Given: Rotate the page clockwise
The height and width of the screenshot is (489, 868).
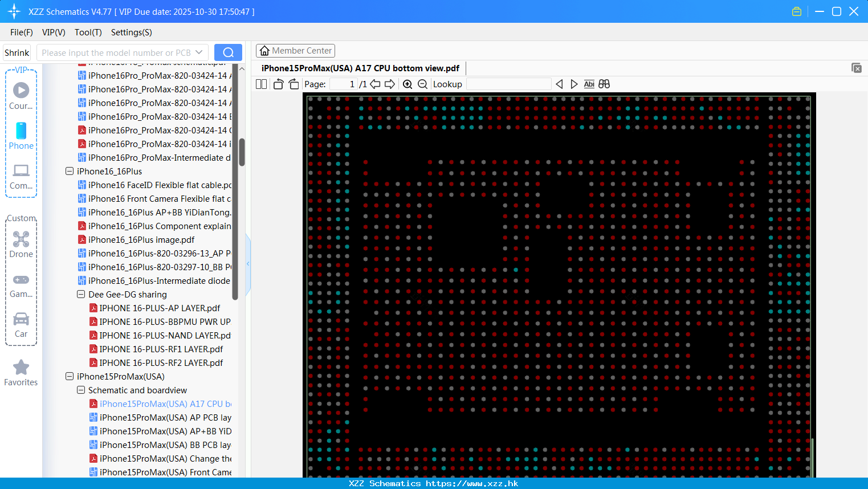Looking at the screenshot, I should 294,84.
